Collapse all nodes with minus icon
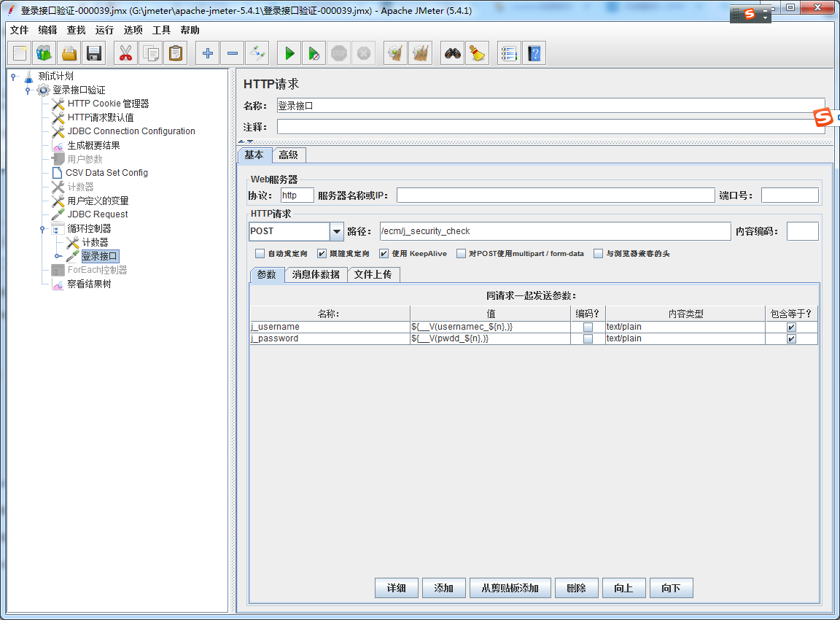840x620 pixels. (x=232, y=53)
